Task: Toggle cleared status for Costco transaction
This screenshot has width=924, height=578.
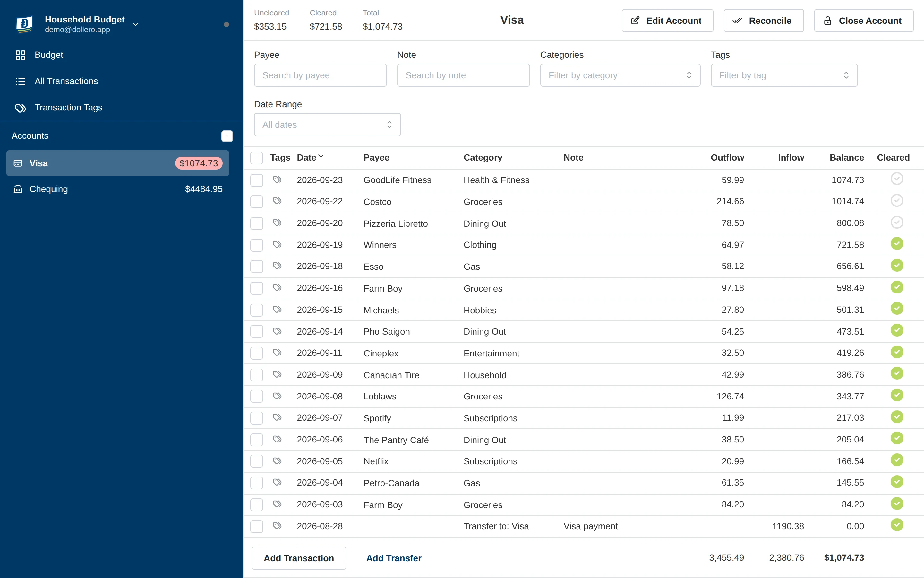Action: tap(897, 200)
